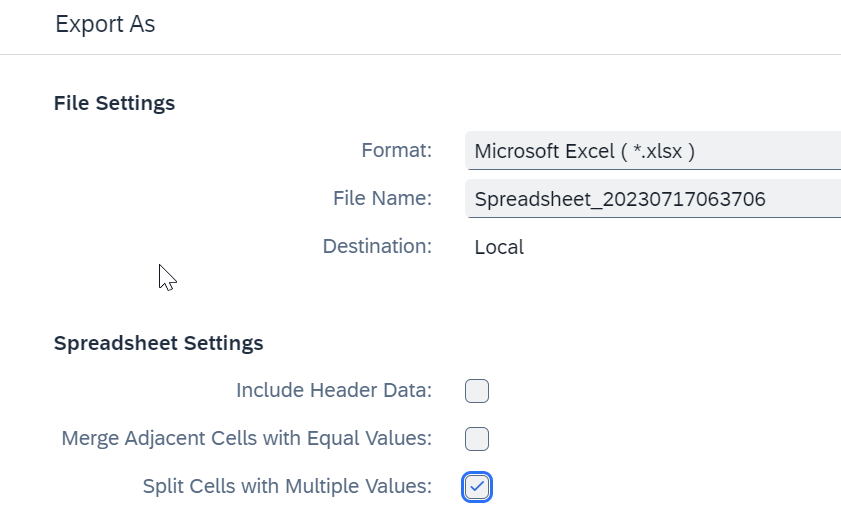Image resolution: width=841 pixels, height=527 pixels.
Task: Click the Spreadsheet Settings section heading
Action: (159, 343)
